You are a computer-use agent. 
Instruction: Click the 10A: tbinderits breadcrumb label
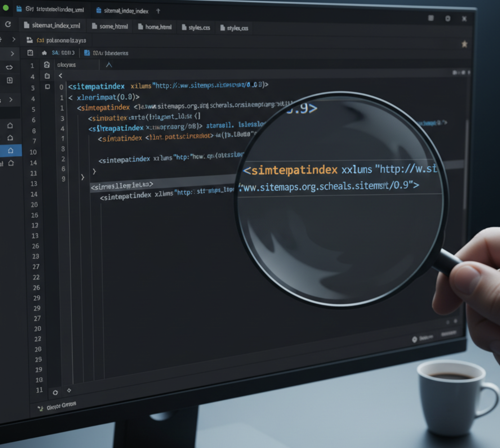click(111, 53)
